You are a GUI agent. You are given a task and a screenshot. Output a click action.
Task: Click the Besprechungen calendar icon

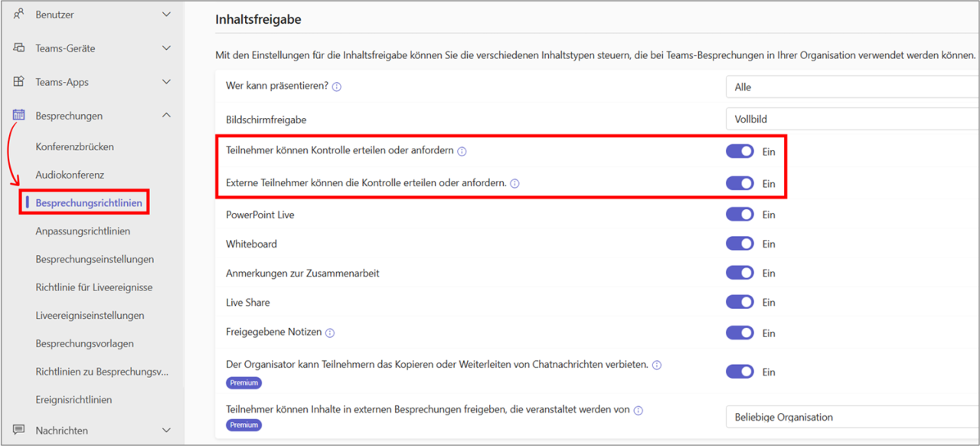18,115
